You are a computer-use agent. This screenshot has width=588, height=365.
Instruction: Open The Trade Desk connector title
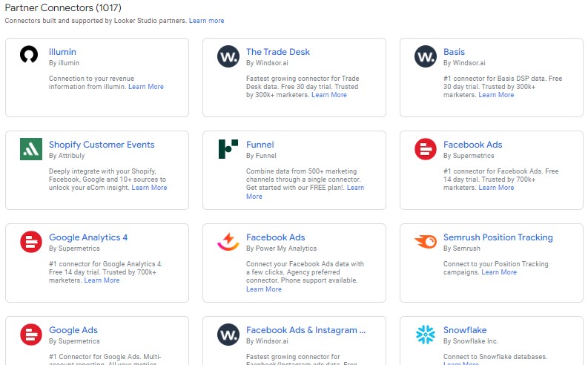[x=278, y=52]
